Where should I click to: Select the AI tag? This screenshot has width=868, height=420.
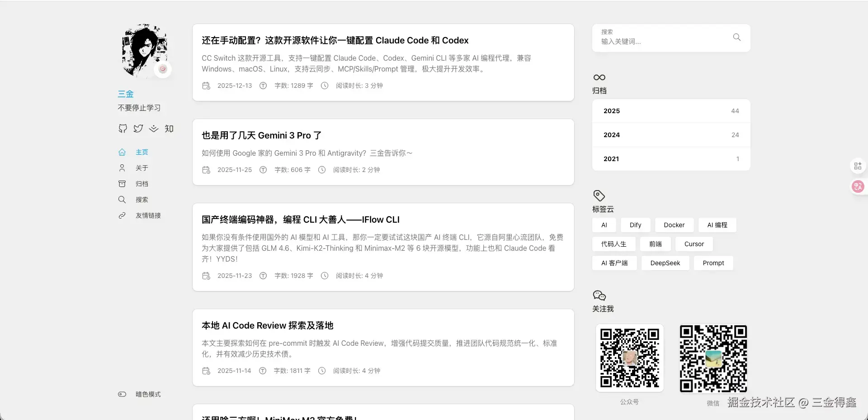604,225
